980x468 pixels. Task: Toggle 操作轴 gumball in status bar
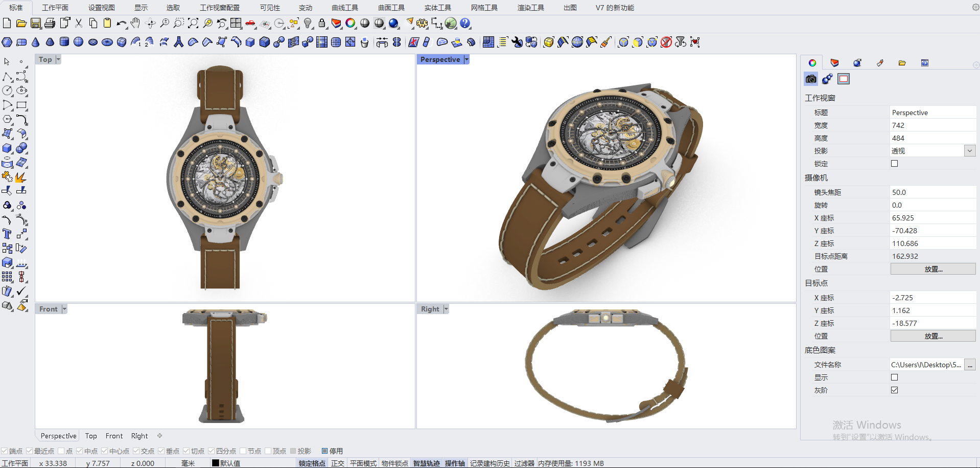pos(455,463)
